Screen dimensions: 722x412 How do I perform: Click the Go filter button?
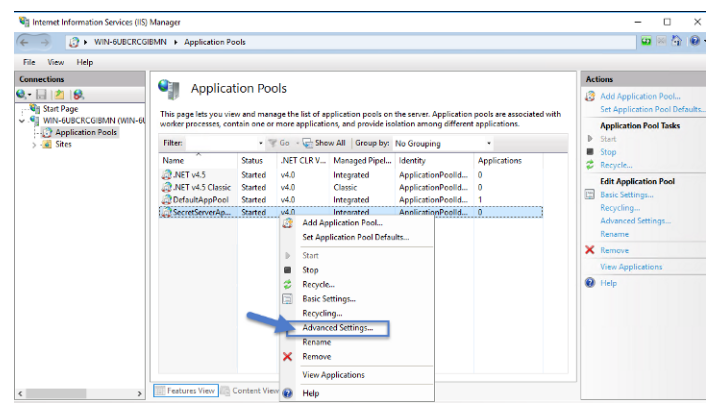coord(279,143)
